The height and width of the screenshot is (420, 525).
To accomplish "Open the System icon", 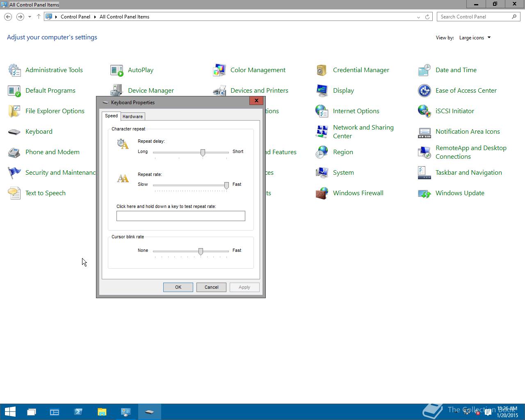I will pos(322,173).
